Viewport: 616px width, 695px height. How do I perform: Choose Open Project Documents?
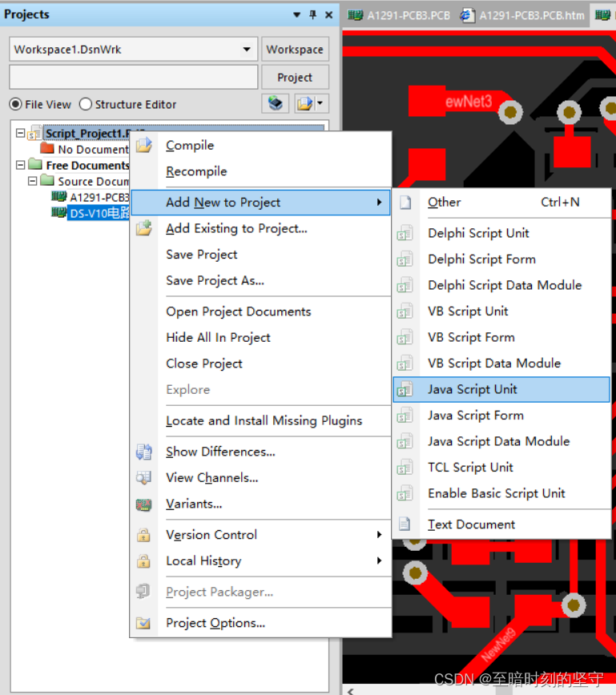(262, 311)
